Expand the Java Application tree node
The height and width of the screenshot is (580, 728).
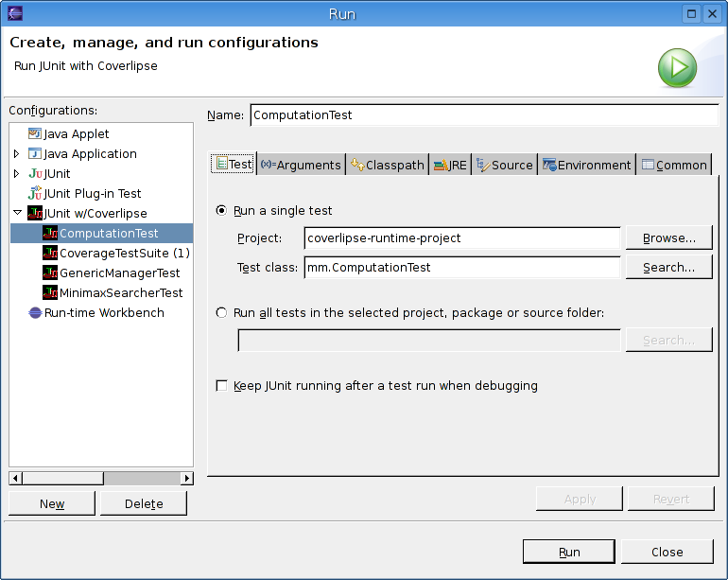coord(17,154)
